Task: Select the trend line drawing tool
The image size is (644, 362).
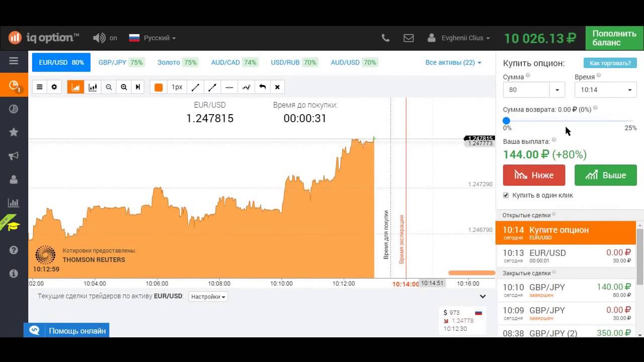Action: (195, 87)
